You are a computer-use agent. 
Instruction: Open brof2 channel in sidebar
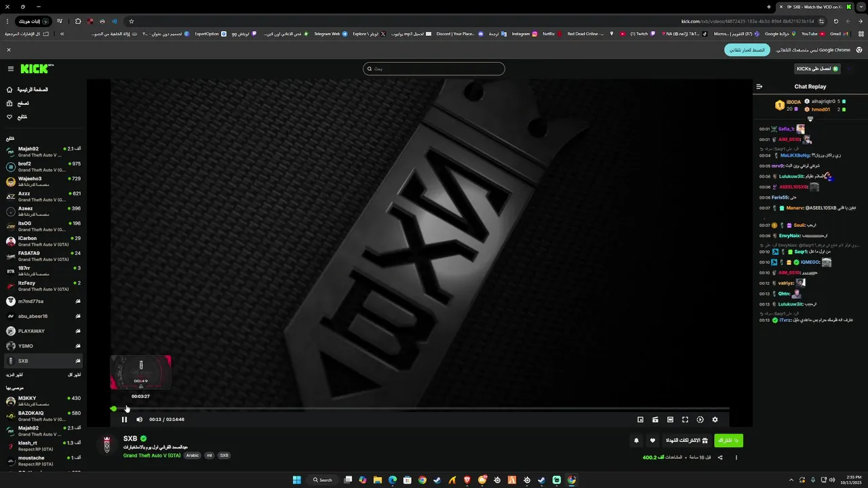[x=43, y=167]
